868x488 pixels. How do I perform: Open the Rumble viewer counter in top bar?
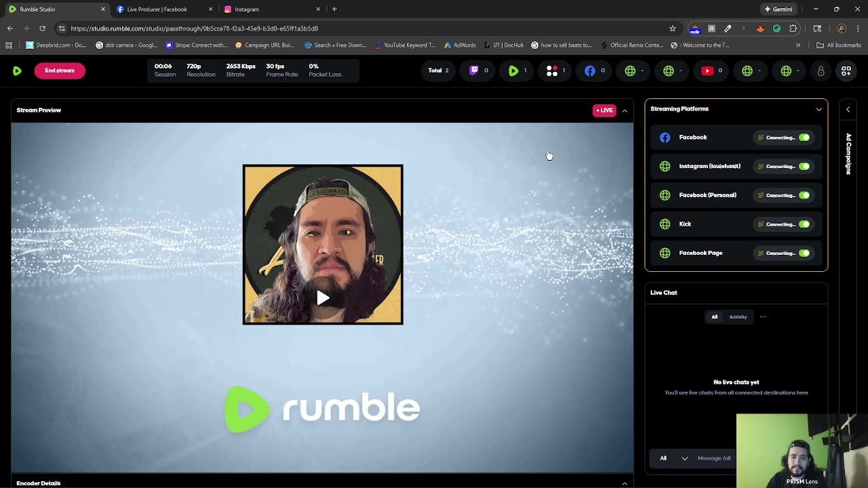point(517,70)
